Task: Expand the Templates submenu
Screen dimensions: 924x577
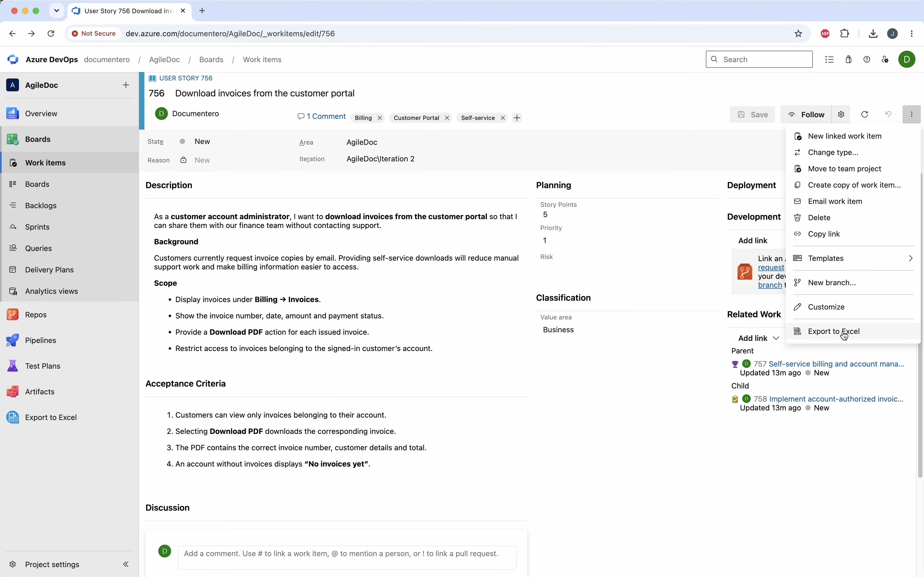Action: [853, 258]
